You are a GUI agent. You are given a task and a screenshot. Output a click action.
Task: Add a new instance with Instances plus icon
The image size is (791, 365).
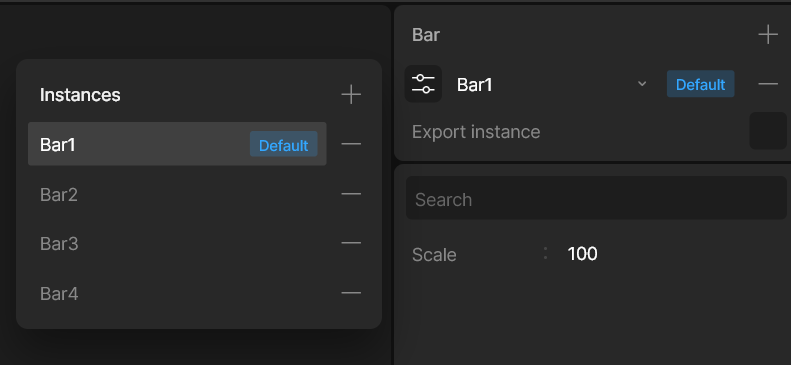tap(351, 94)
